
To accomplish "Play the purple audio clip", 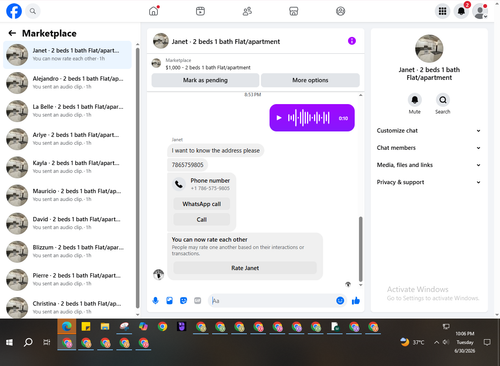I will 279,118.
